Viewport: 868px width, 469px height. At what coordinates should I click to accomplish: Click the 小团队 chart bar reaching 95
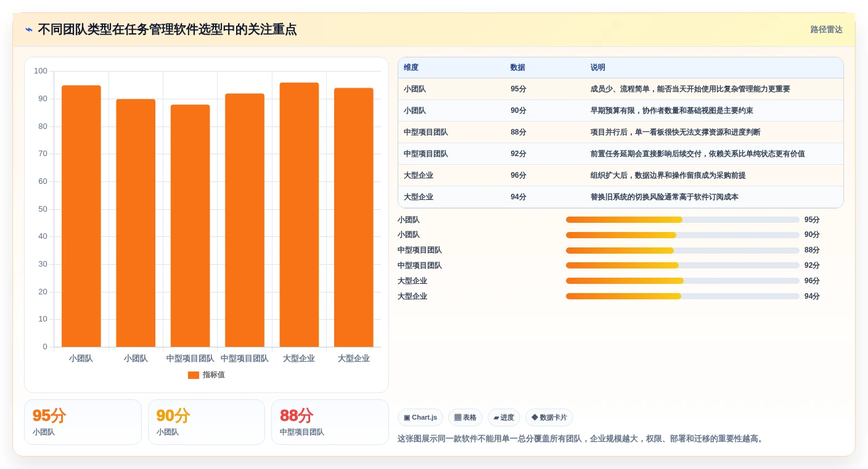click(81, 216)
